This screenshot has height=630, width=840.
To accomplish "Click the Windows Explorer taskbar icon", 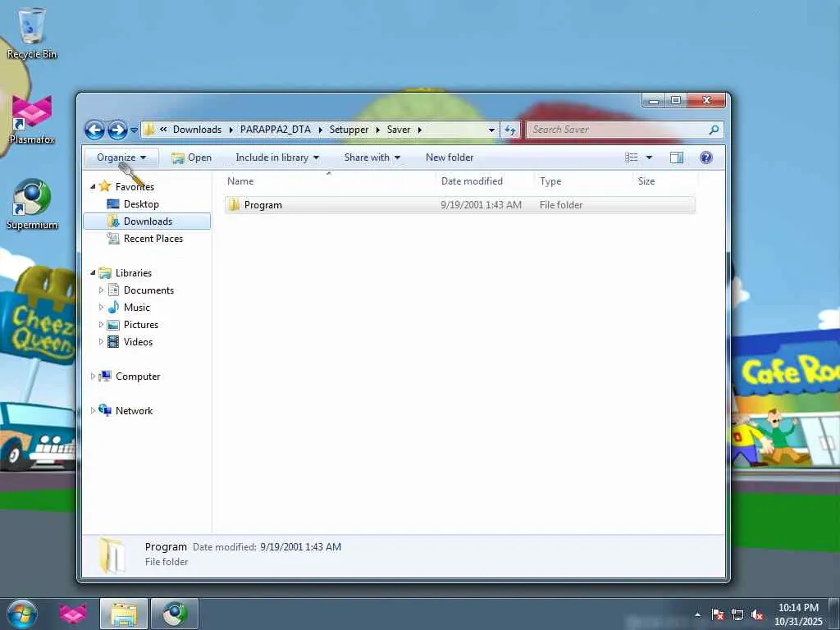I will tap(124, 614).
